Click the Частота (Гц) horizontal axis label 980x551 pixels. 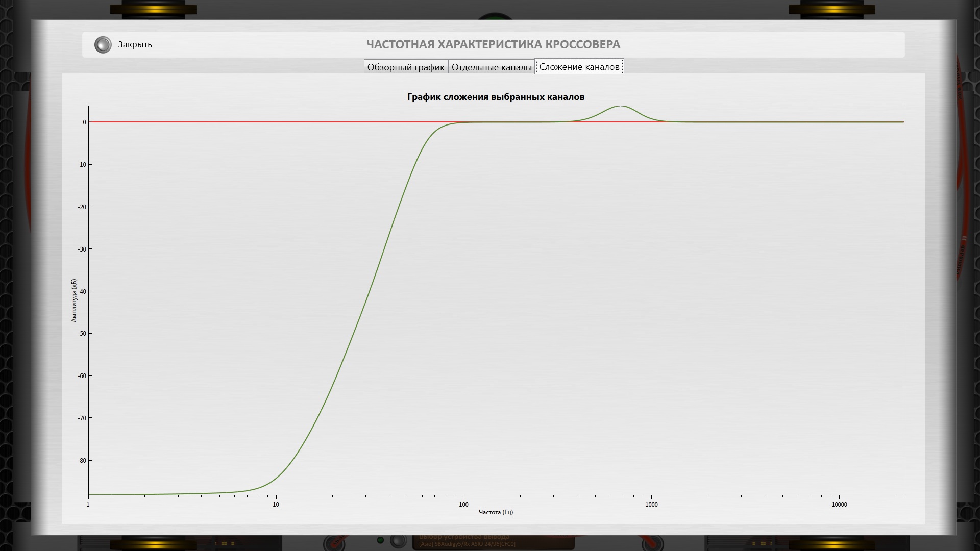[496, 512]
